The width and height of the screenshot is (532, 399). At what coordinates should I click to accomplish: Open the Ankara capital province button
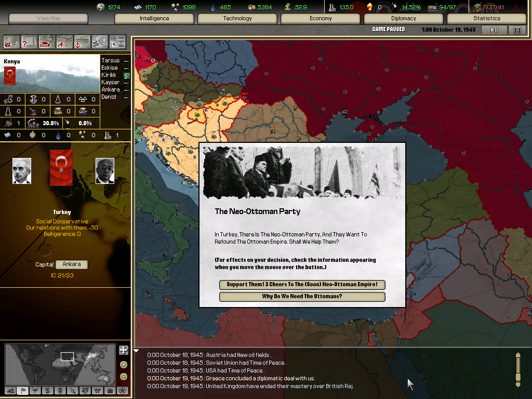[72, 264]
